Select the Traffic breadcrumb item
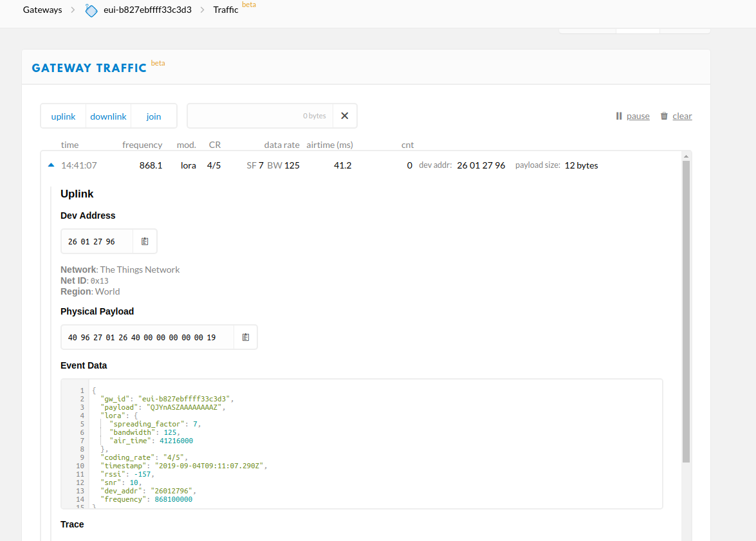Viewport: 756px width, 541px height. (225, 10)
